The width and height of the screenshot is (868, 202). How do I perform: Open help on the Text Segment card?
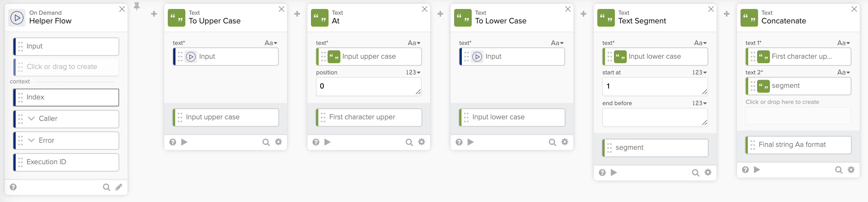click(602, 173)
